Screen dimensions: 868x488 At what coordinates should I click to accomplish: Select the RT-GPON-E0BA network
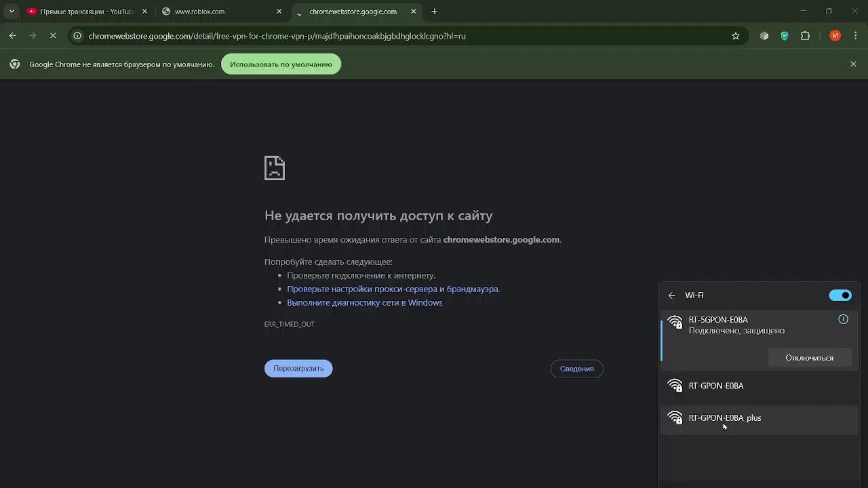click(x=759, y=386)
